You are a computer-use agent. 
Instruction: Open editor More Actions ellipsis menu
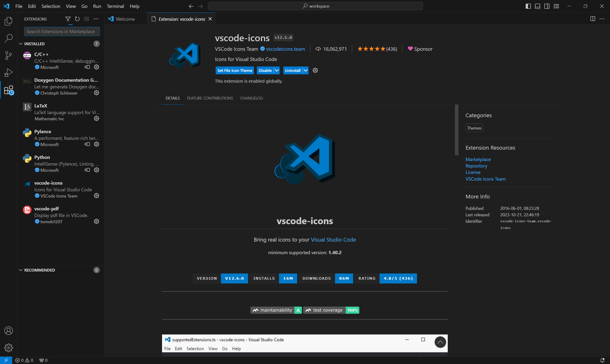[602, 19]
